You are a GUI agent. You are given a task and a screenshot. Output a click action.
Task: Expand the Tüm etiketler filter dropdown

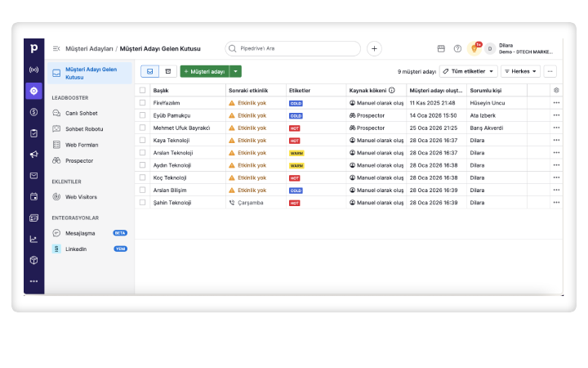click(x=468, y=72)
